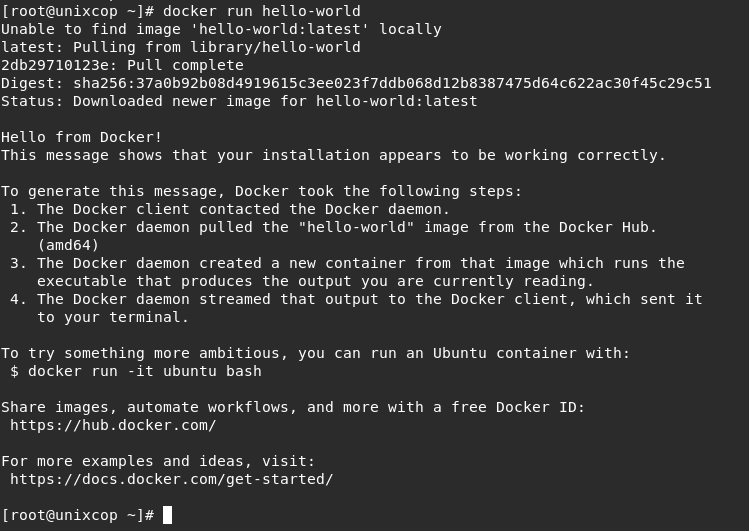Click the '(amd64)' architecture text
Viewport: 749px width, 531px height.
point(68,245)
